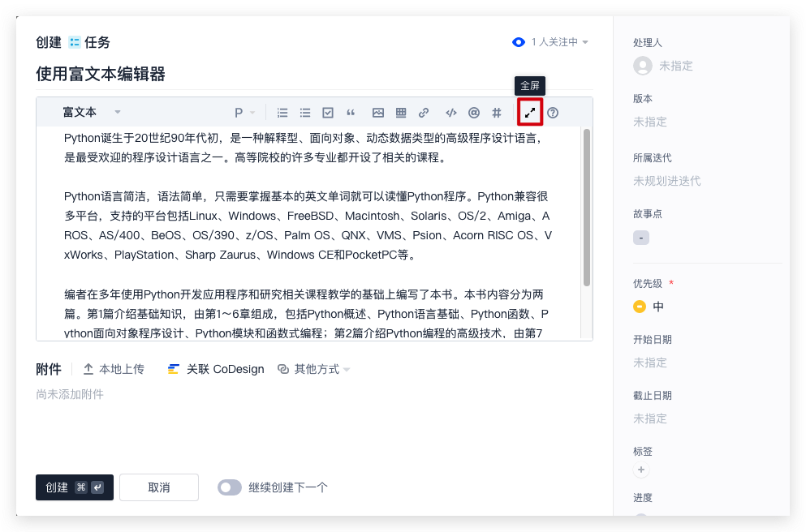Screen dimensions: 806x532
Task: Choose iteration 未规划进迭代
Action: (666, 181)
